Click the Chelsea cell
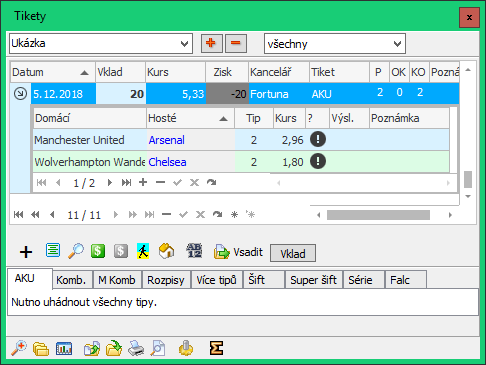This screenshot has height=365, width=486. 191,162
